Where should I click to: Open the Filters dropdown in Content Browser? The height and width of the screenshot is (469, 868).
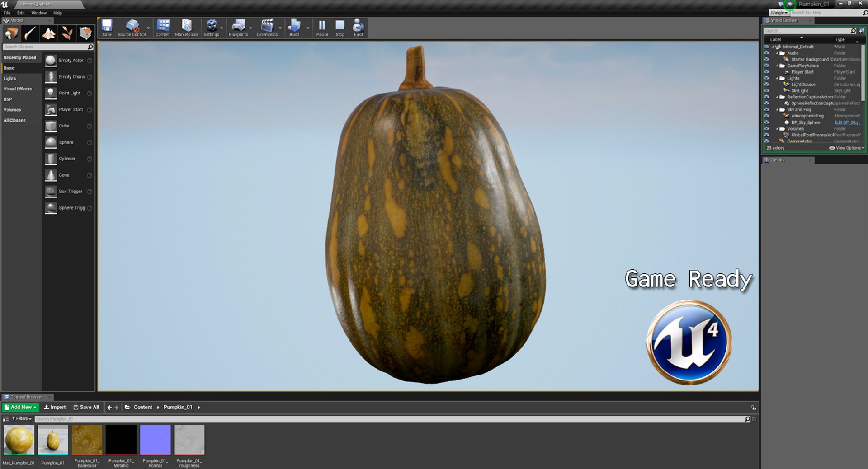[21, 419]
